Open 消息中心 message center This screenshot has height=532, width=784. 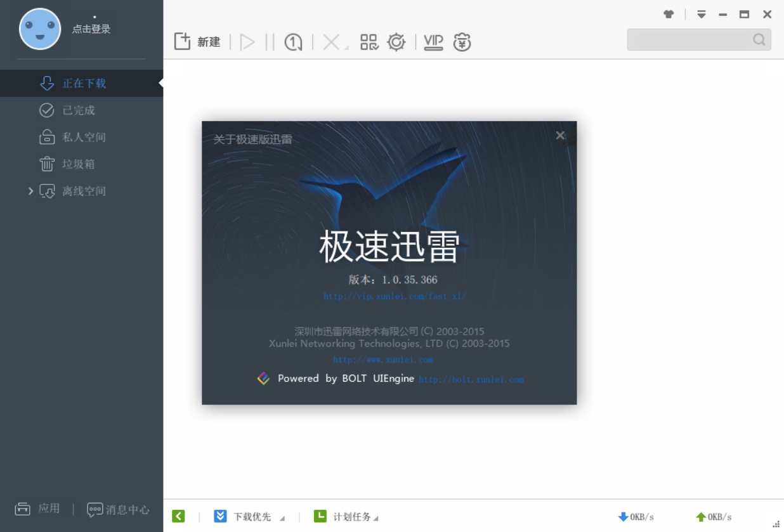118,509
